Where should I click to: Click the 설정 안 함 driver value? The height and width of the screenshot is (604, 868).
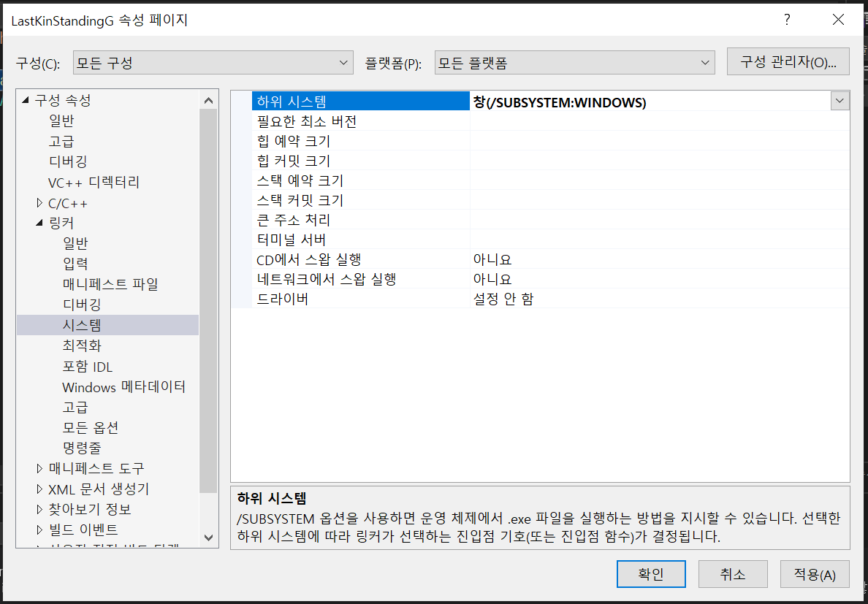coord(503,299)
